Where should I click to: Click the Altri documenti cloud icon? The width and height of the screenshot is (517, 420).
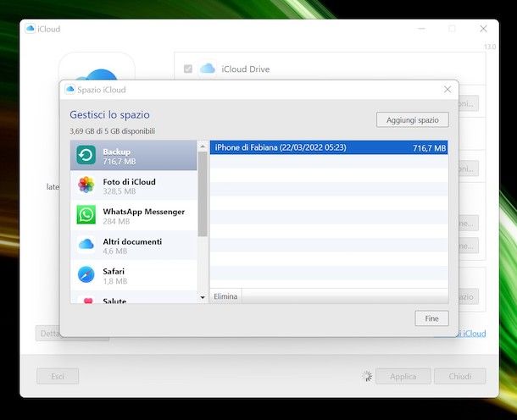pyautogui.click(x=86, y=244)
